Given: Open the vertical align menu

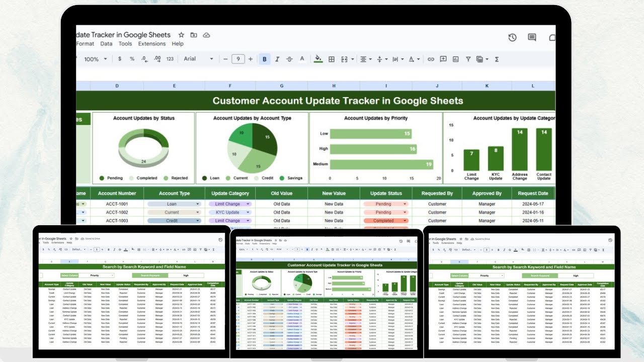Looking at the screenshot, I should 382,59.
